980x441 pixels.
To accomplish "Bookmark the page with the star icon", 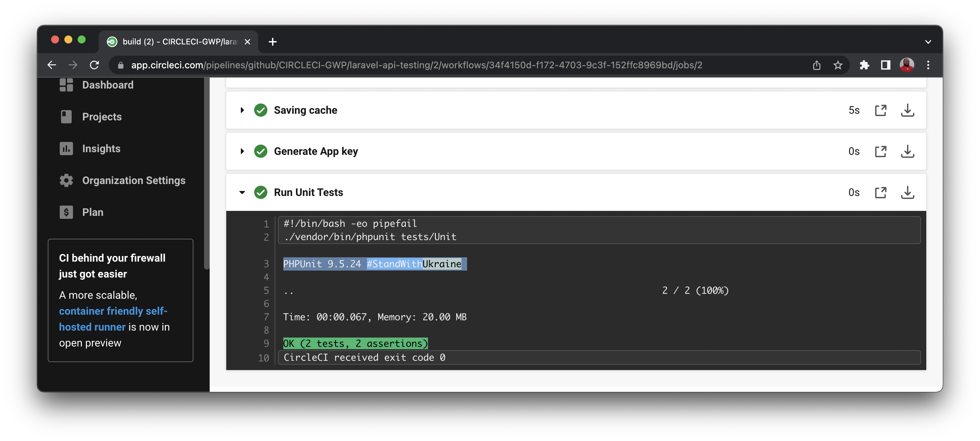I will 837,65.
